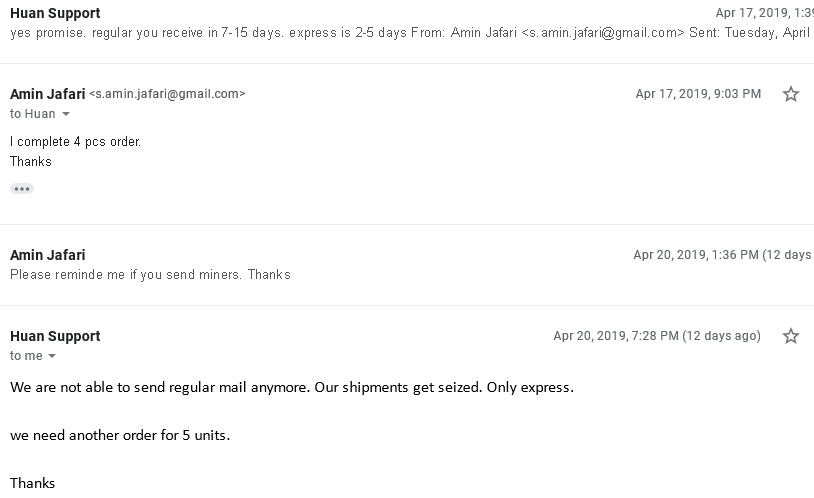Expand the 'Please reminde me if you send miners' message
The width and height of the screenshot is (814, 498).
tap(150, 274)
